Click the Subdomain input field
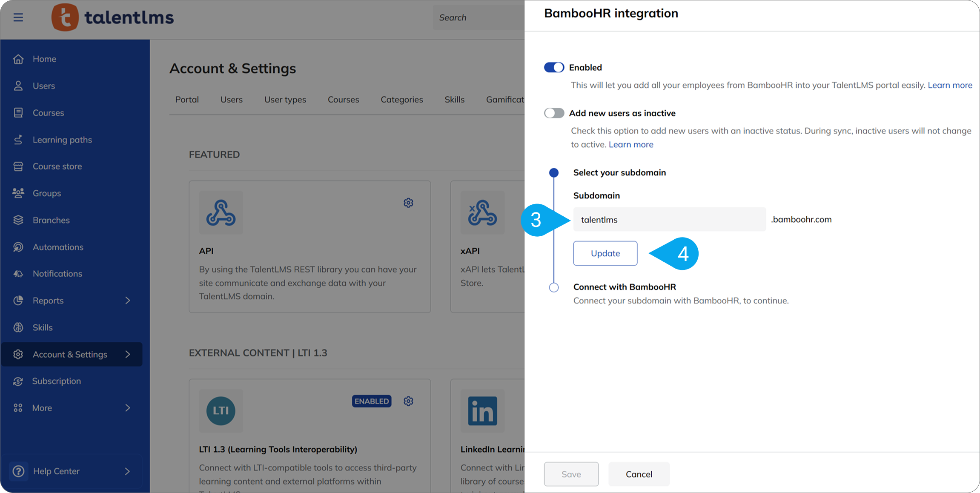The height and width of the screenshot is (493, 980). (x=669, y=220)
